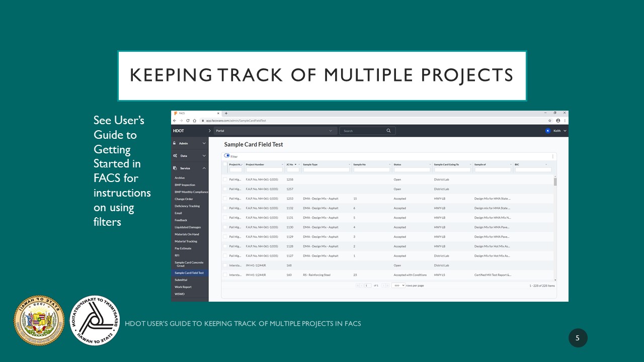Click 'Certified Mill Test Report' cell

493,275
